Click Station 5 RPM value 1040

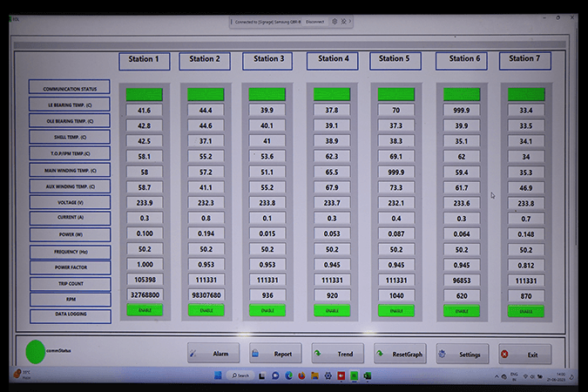click(x=396, y=295)
